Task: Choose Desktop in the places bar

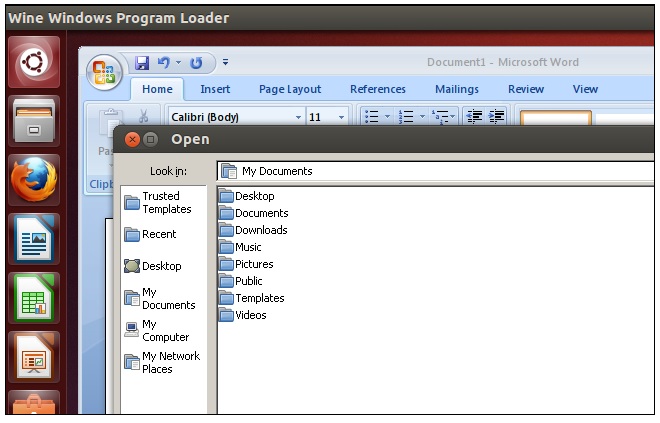Action: click(153, 266)
